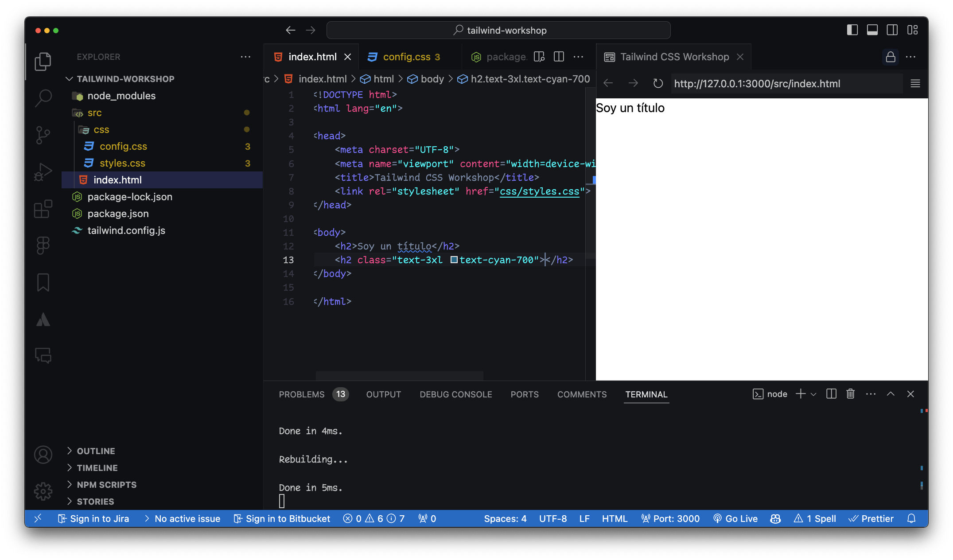Switch to the PROBLEMS panel tab

(x=301, y=394)
